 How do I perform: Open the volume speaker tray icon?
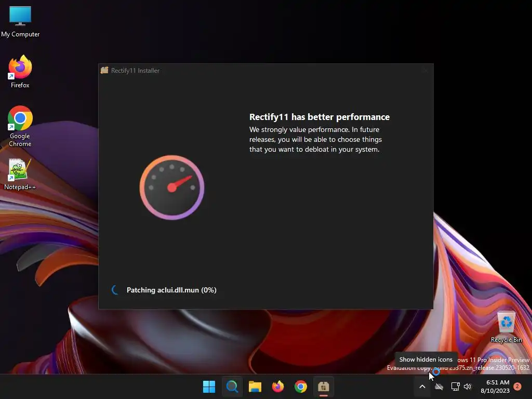468,387
